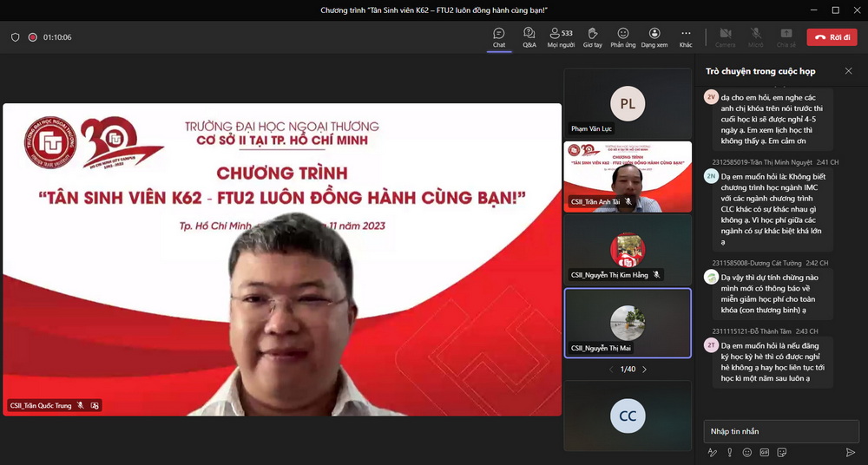Click the main presenter video

pyautogui.click(x=282, y=259)
